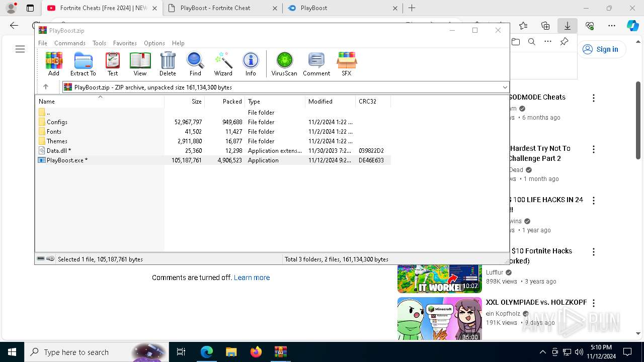
Task: Open the Wizard tool
Action: 223,64
